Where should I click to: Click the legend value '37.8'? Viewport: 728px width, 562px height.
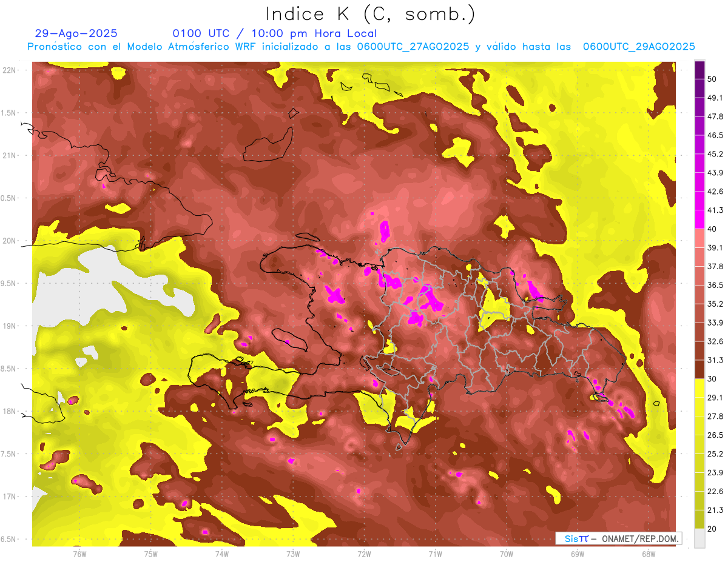point(715,266)
